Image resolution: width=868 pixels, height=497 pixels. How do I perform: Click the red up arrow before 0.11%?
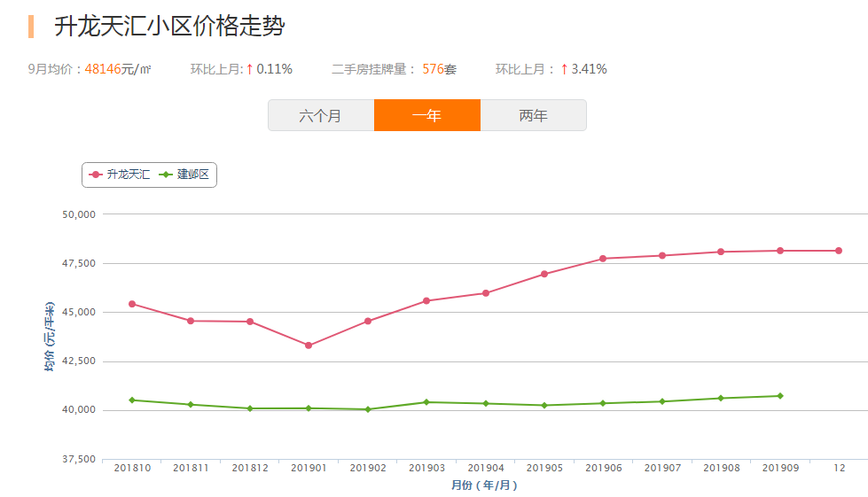(x=250, y=69)
